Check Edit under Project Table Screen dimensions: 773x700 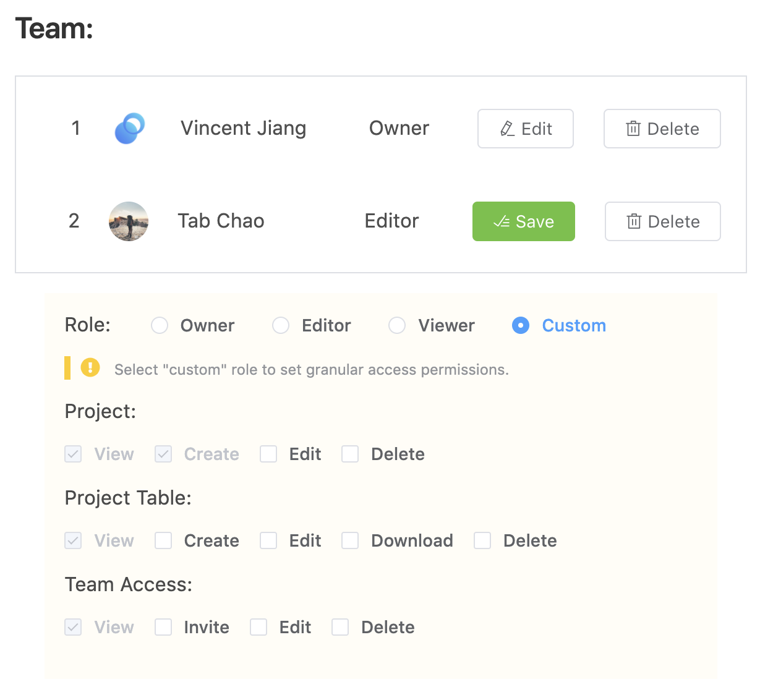(268, 540)
